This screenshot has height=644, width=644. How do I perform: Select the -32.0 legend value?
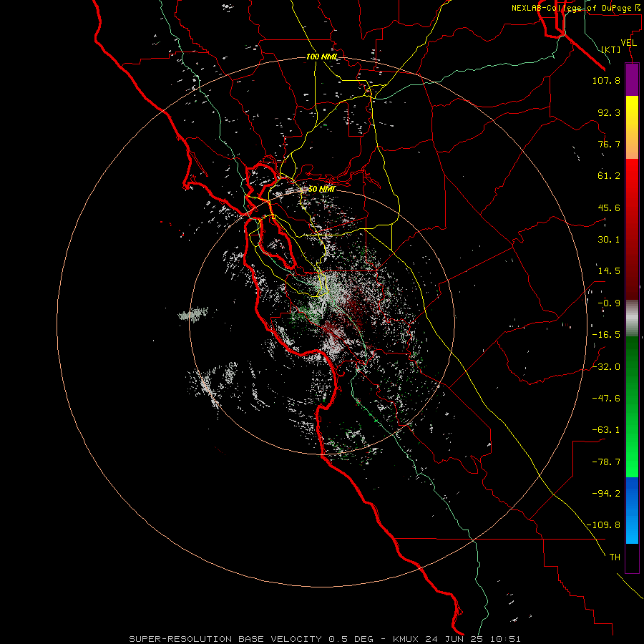click(x=606, y=367)
